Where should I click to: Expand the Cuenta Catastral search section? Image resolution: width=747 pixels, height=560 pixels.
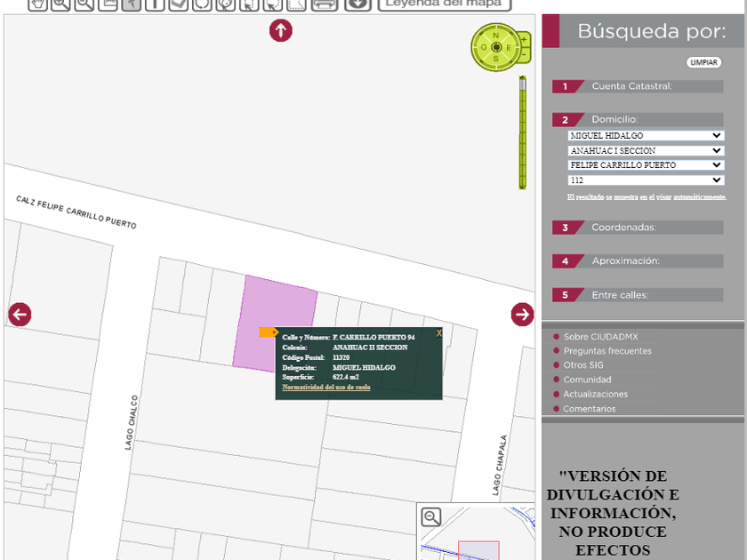click(638, 86)
